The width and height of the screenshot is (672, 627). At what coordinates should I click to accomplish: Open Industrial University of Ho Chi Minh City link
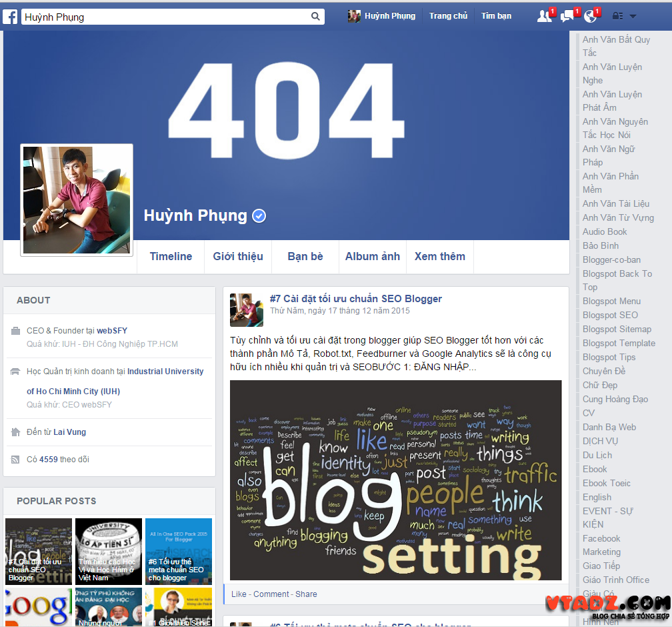click(115, 382)
